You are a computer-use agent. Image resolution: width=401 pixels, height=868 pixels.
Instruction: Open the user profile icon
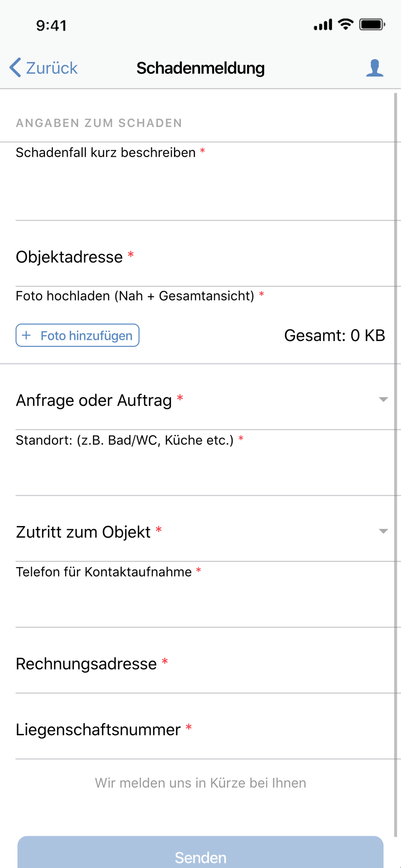point(374,68)
